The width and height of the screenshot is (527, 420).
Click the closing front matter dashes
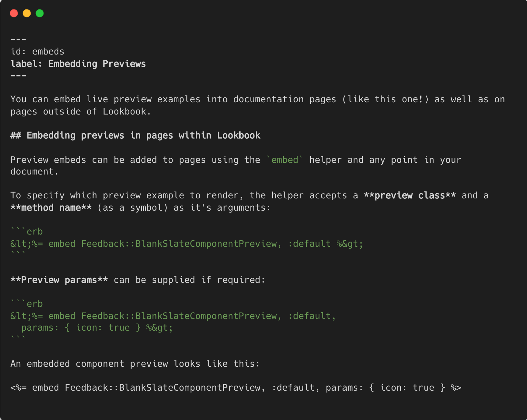click(x=18, y=76)
